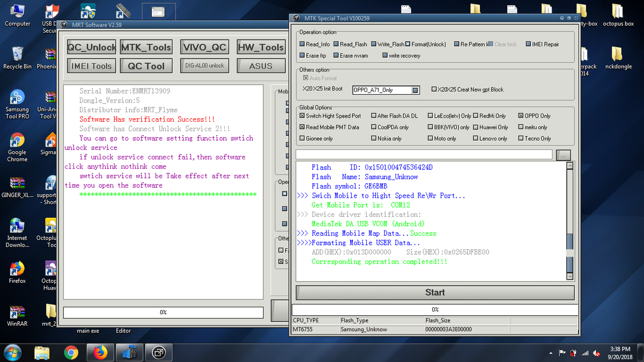
Task: Tick the Read_Info operation checkbox
Action: coord(302,44)
